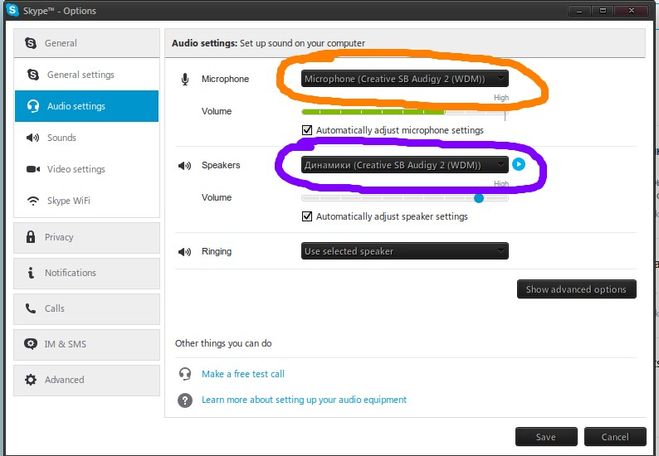The image size is (659, 456).
Task: Open the Notifications section
Action: (x=87, y=273)
